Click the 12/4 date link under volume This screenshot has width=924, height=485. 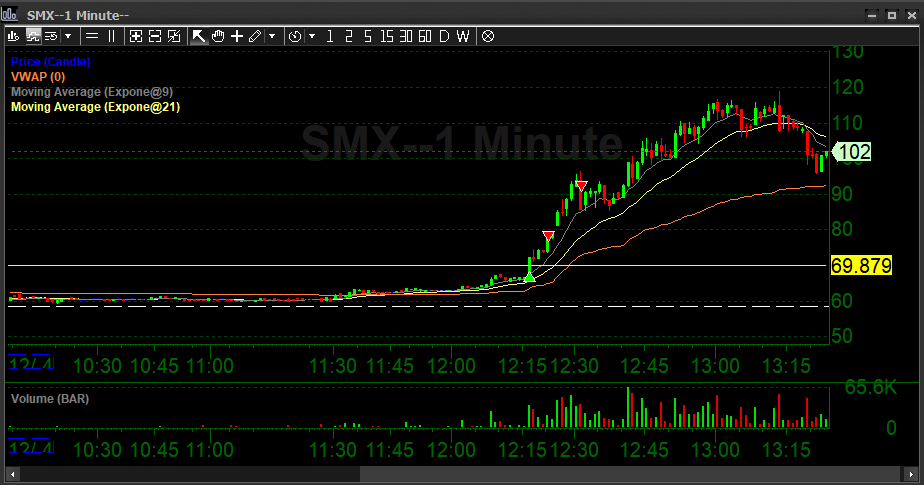pyautogui.click(x=32, y=448)
